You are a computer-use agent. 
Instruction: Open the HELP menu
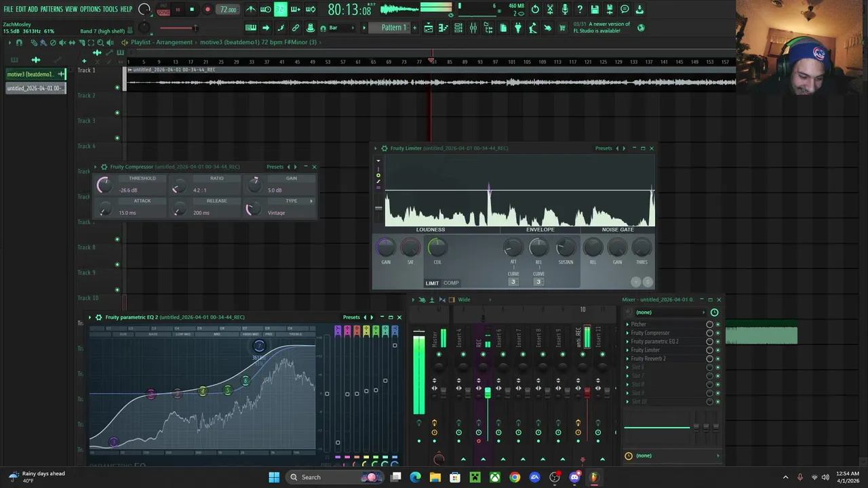click(126, 9)
